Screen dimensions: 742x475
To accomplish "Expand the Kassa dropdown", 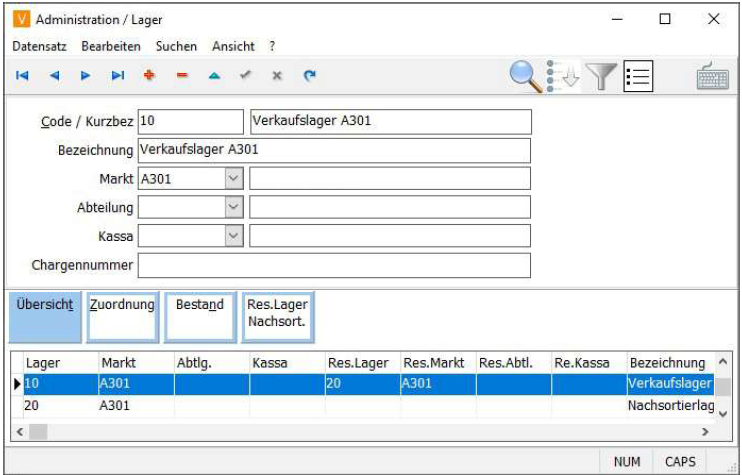I will tap(233, 236).
